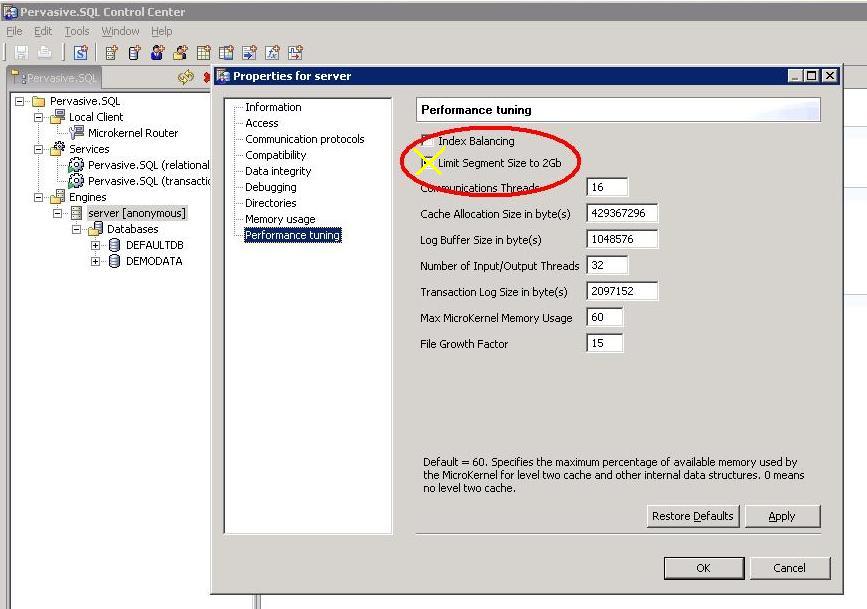Screen dimensions: 867x609
Task: Click the New Database toolbar icon
Action: coord(134,53)
